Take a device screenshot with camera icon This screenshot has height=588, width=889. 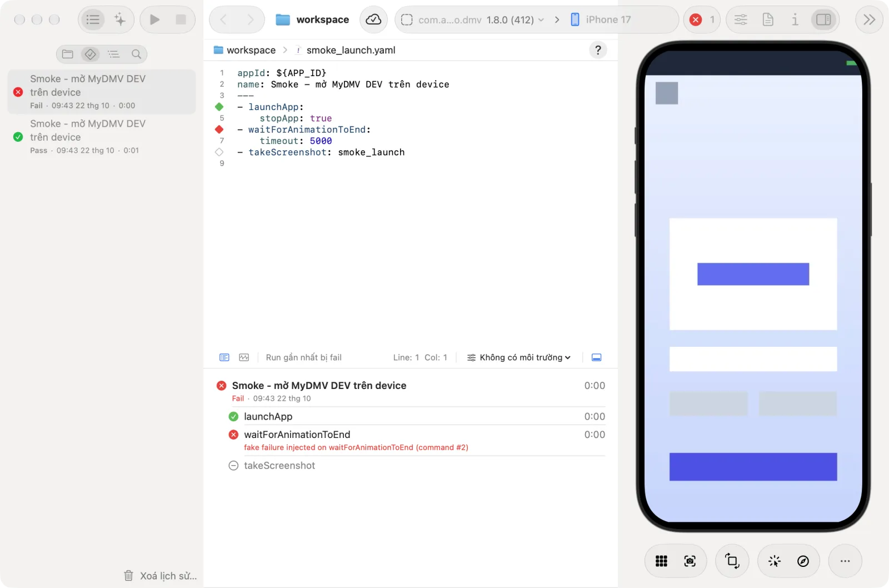(690, 561)
